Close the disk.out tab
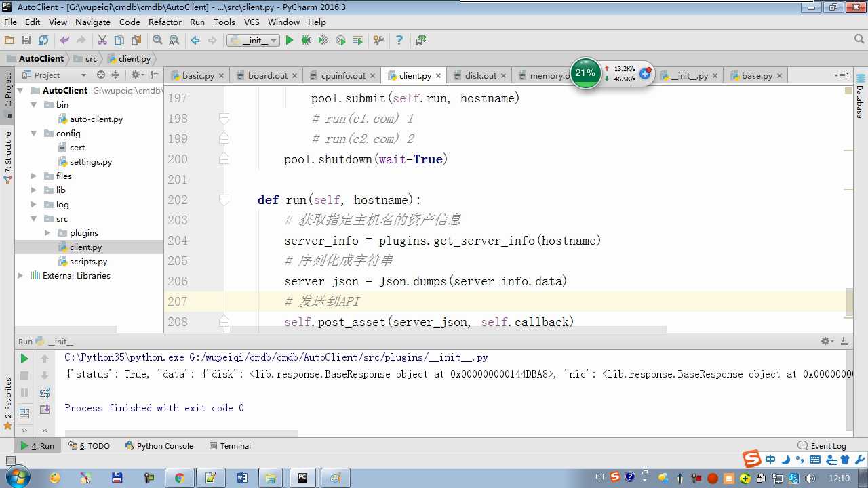The image size is (868, 488). click(x=503, y=75)
